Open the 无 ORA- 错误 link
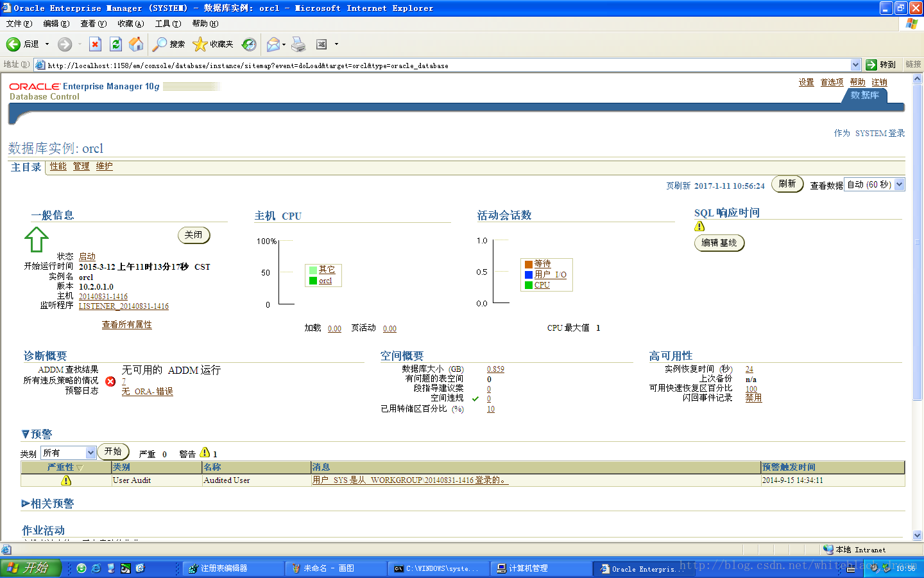The width and height of the screenshot is (924, 578). click(x=148, y=391)
